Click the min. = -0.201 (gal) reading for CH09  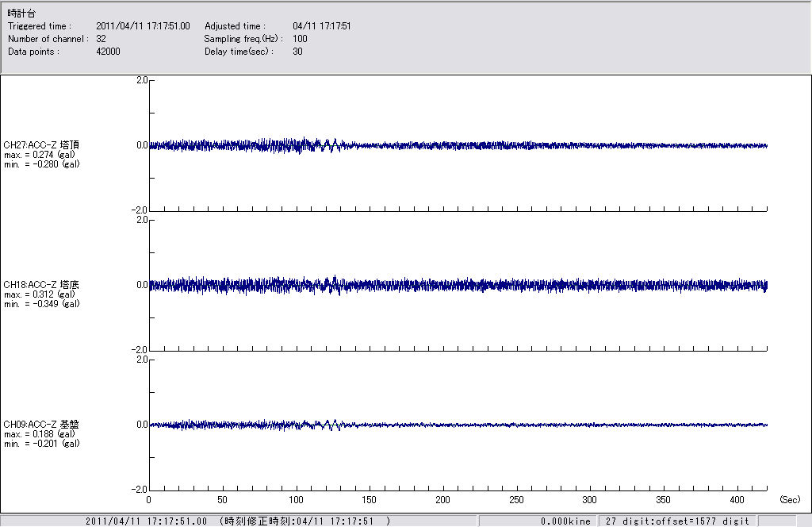(x=41, y=444)
